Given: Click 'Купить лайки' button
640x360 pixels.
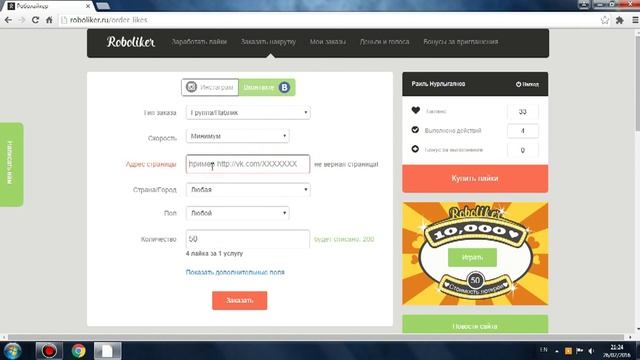Looking at the screenshot, I should pos(475,178).
